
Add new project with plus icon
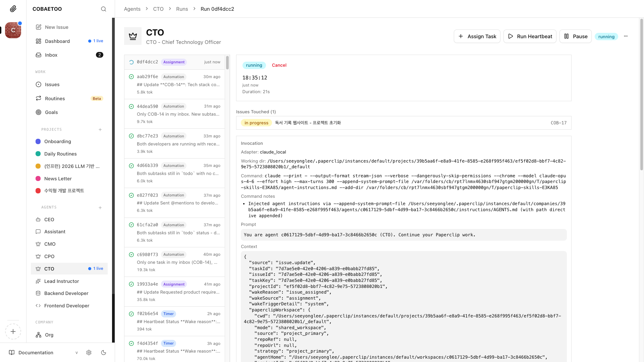coord(100,130)
